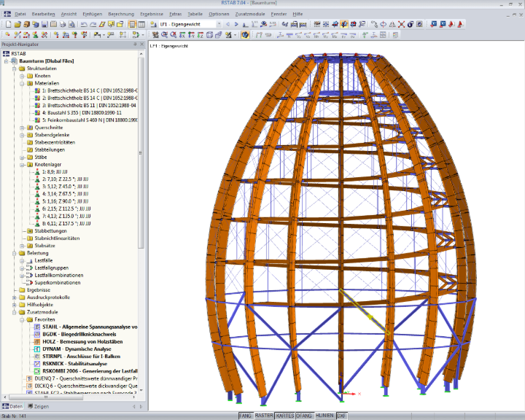Collapse the Materialien tree node

(x=22, y=83)
